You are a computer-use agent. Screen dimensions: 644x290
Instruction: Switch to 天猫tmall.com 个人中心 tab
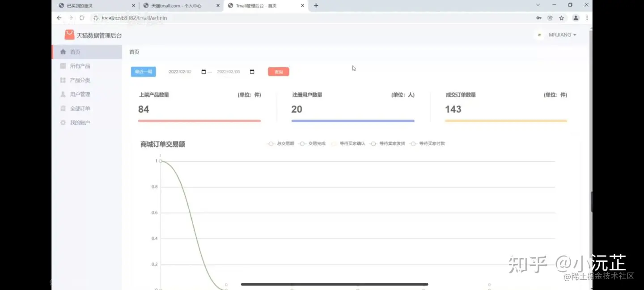tap(181, 5)
